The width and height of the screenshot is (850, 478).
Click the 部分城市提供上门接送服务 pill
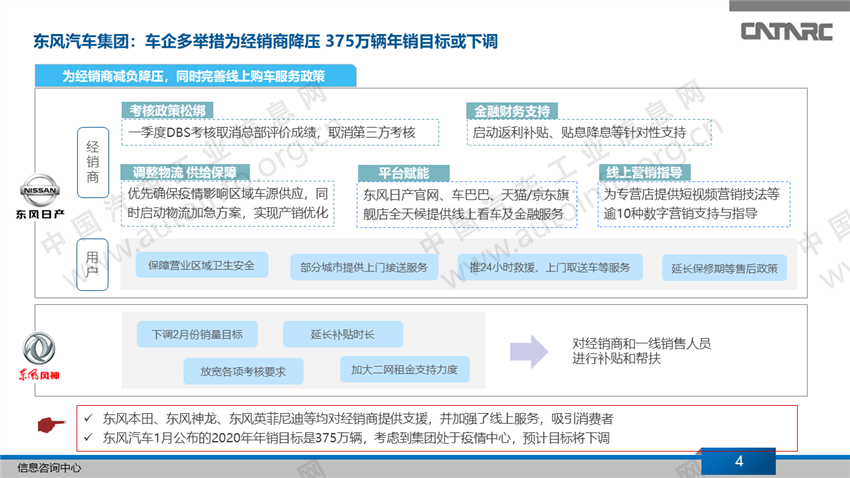pyautogui.click(x=364, y=267)
